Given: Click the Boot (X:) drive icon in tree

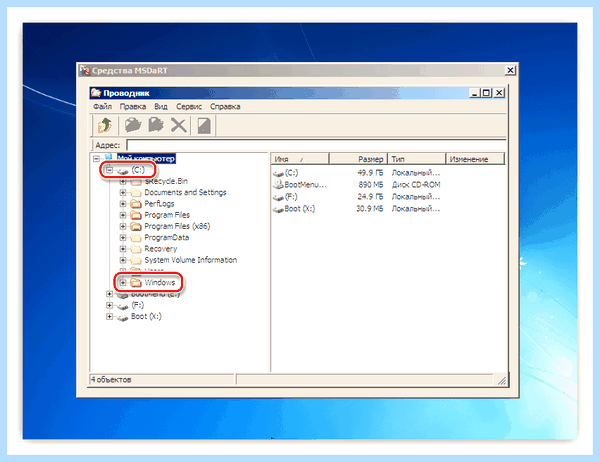Looking at the screenshot, I should pos(122,317).
